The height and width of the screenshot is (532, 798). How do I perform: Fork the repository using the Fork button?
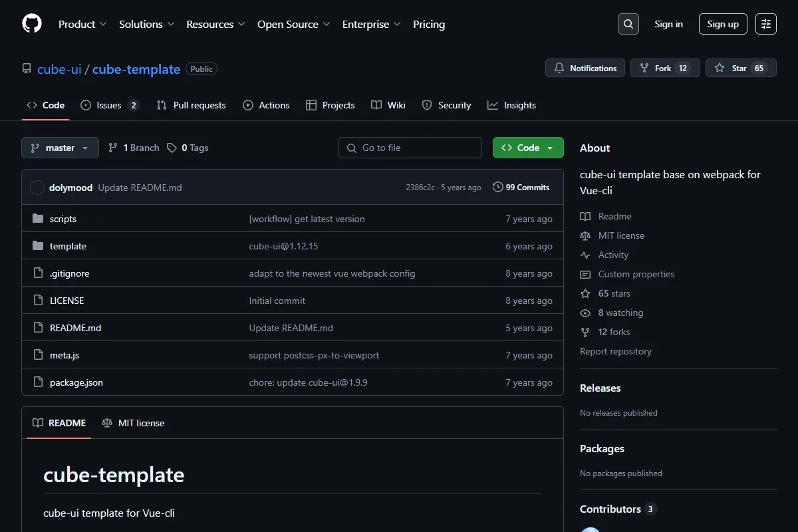pos(665,68)
